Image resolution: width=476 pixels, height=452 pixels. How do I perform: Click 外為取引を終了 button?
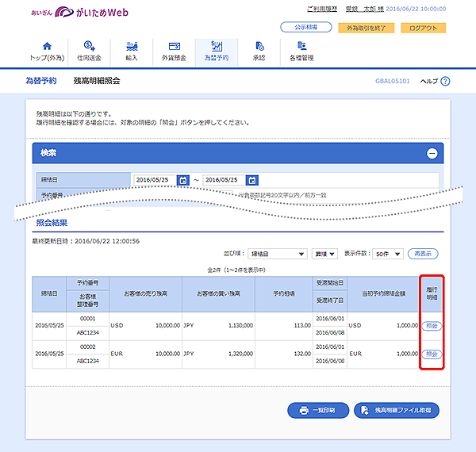coord(366,28)
